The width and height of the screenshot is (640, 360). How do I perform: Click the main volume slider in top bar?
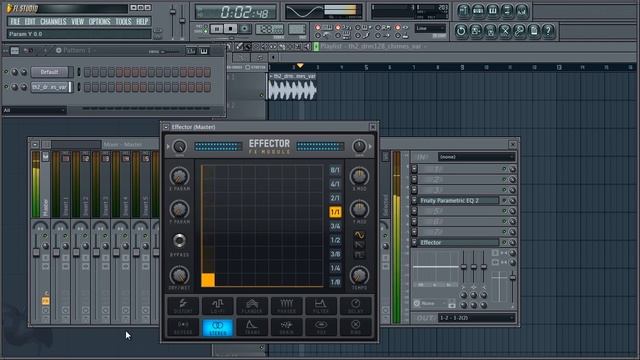coord(173,11)
